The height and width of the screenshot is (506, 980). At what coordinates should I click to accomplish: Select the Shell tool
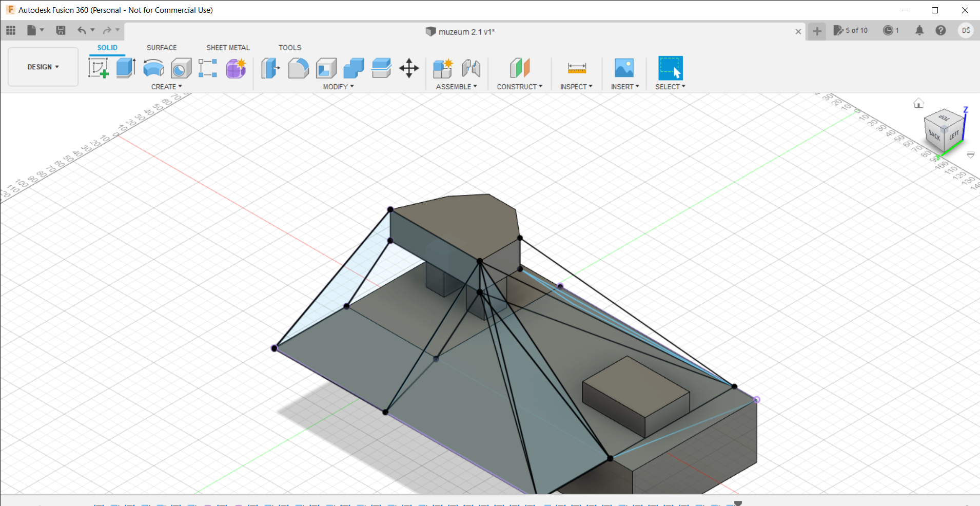[326, 68]
